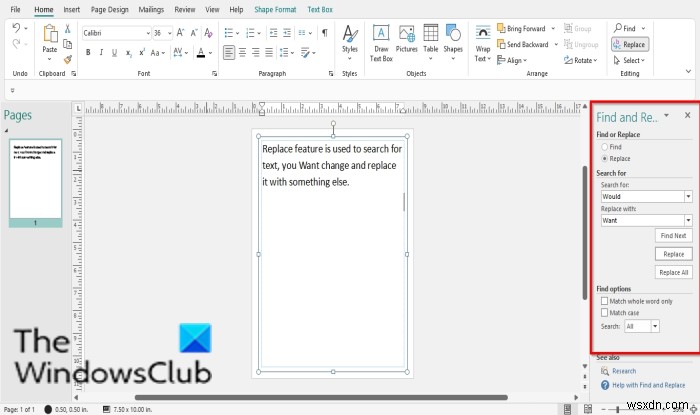Collapse the ribbon with the chevron
This screenshot has height=415, width=700.
click(x=688, y=71)
